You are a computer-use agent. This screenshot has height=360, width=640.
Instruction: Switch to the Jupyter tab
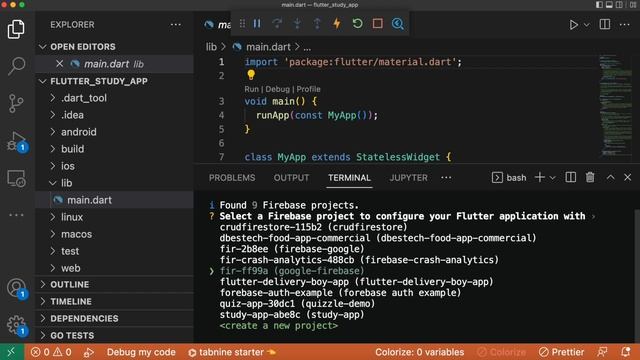tap(408, 178)
